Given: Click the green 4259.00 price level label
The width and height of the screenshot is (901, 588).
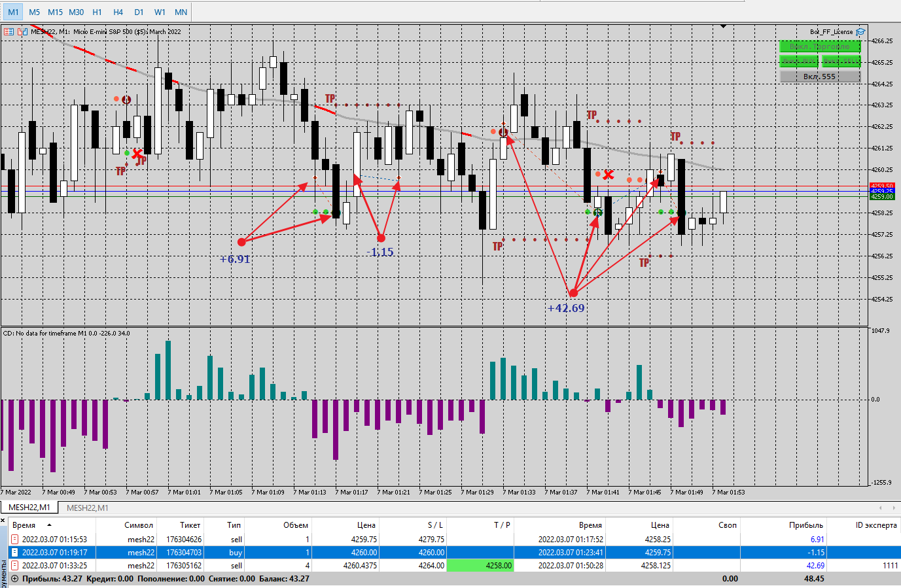Looking at the screenshot, I should 881,196.
